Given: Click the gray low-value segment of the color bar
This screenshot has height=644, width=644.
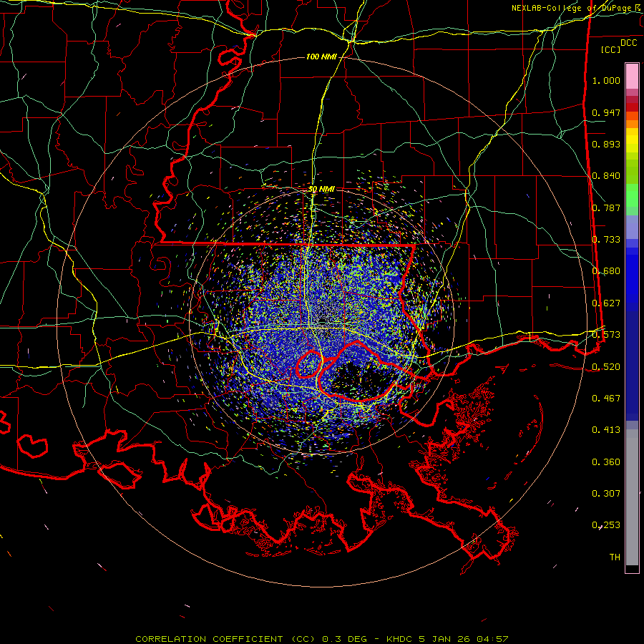Looking at the screenshot, I should (632, 497).
